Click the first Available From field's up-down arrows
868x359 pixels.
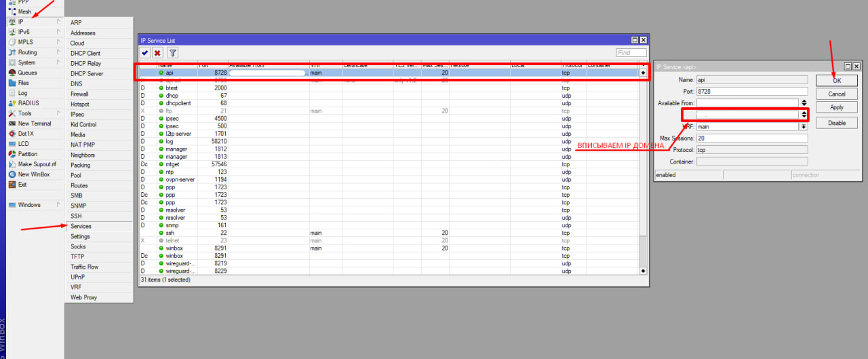click(x=804, y=103)
